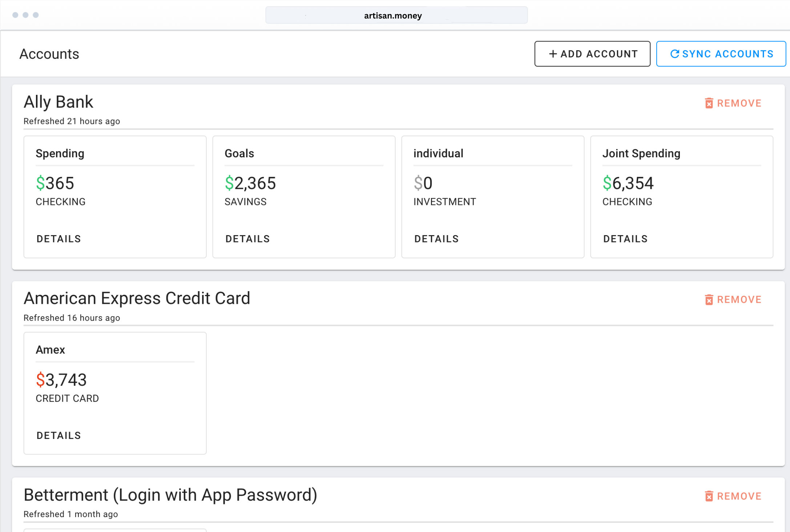
Task: Click trash icon for Betterment Remove
Action: pos(709,496)
